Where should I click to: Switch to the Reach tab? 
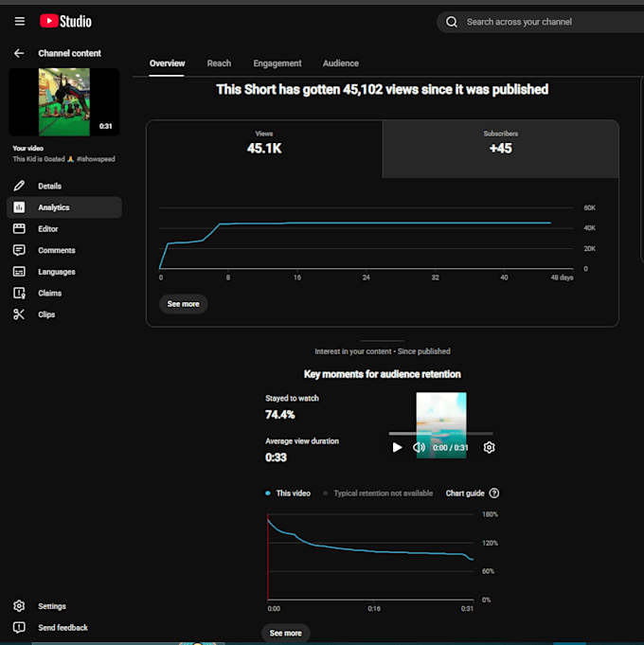coord(219,63)
